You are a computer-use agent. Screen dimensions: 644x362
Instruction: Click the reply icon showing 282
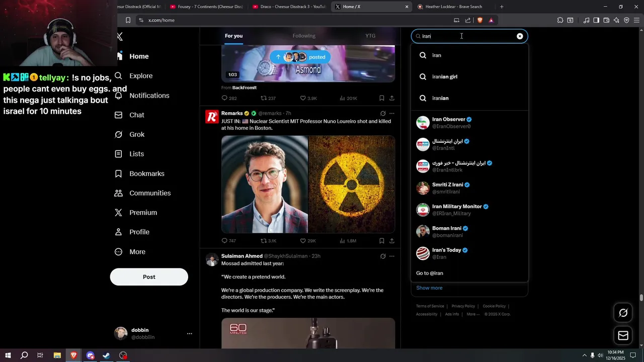click(225, 98)
